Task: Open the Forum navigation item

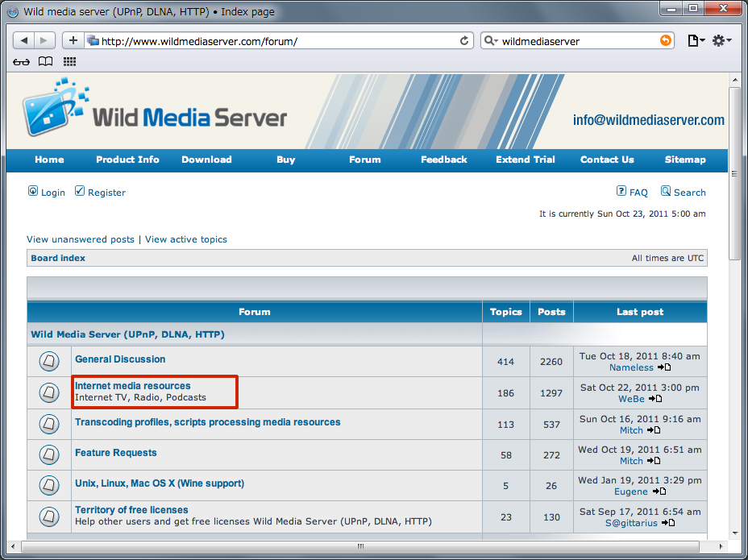Action: (x=365, y=160)
